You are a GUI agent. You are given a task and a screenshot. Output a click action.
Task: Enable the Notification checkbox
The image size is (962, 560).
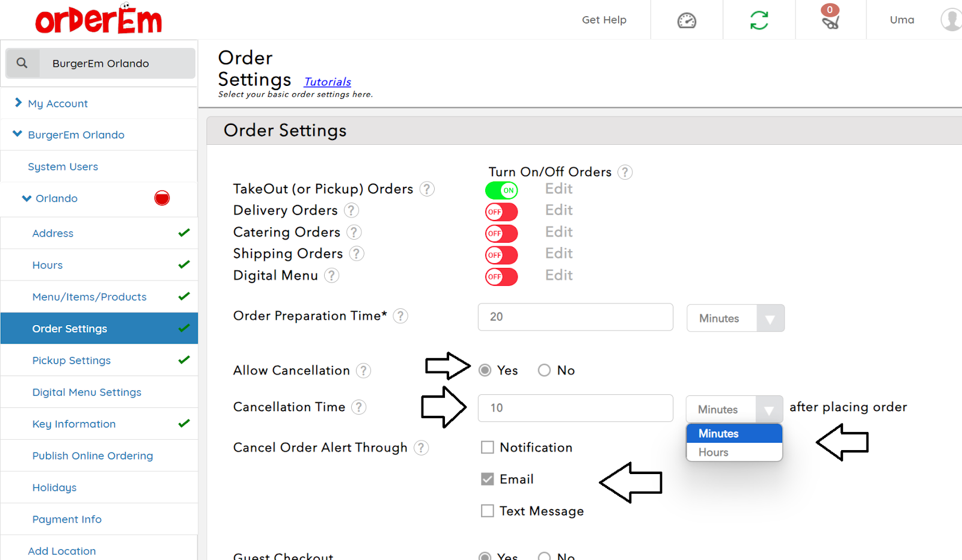tap(488, 448)
